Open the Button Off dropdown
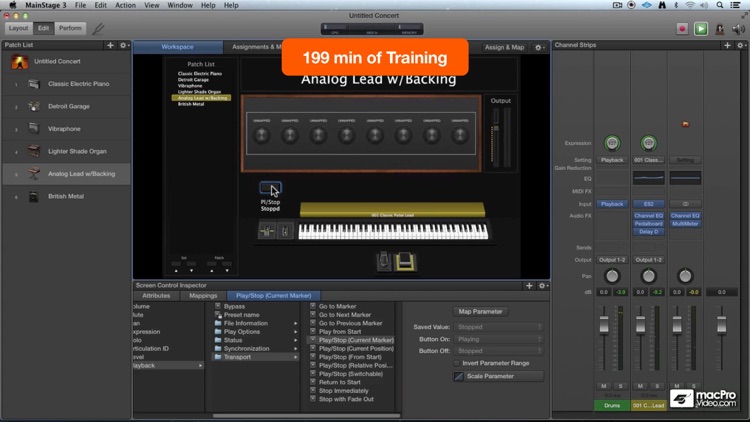The width and height of the screenshot is (750, 422). (x=498, y=351)
